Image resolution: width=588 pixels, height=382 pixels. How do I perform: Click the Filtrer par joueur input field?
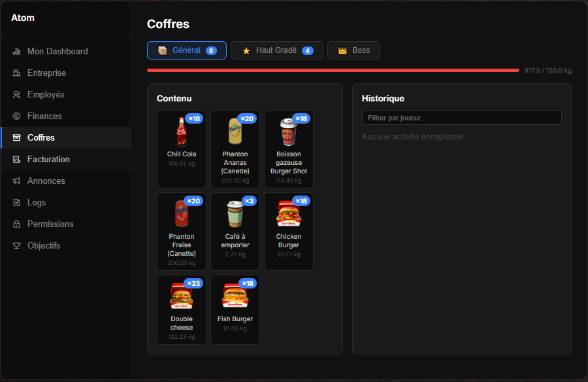461,118
